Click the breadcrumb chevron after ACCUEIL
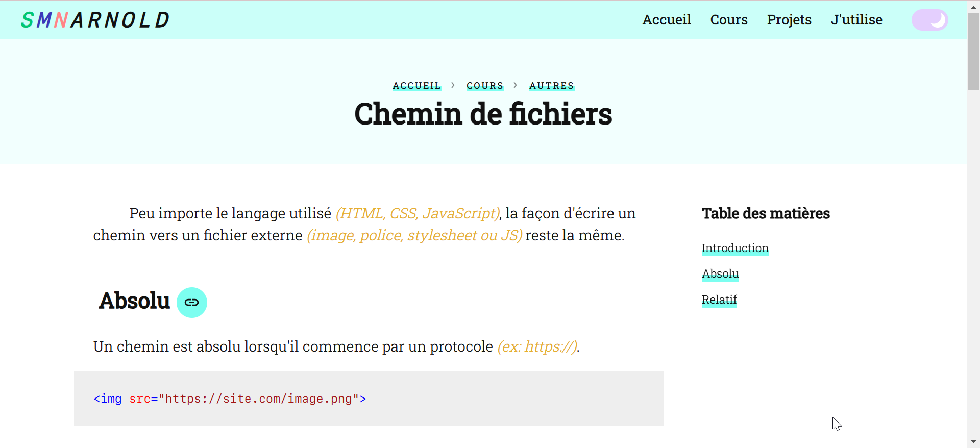The width and height of the screenshot is (980, 448). 453,85
